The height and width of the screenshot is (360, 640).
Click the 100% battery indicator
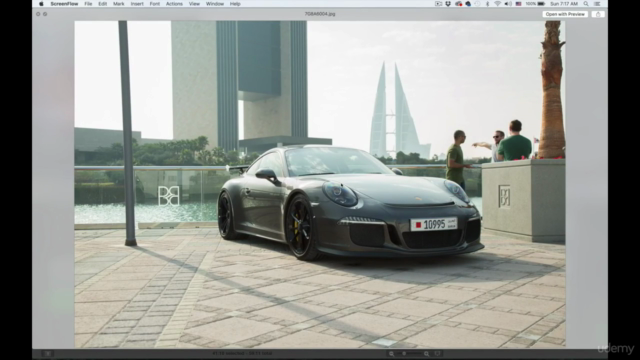coord(535,4)
